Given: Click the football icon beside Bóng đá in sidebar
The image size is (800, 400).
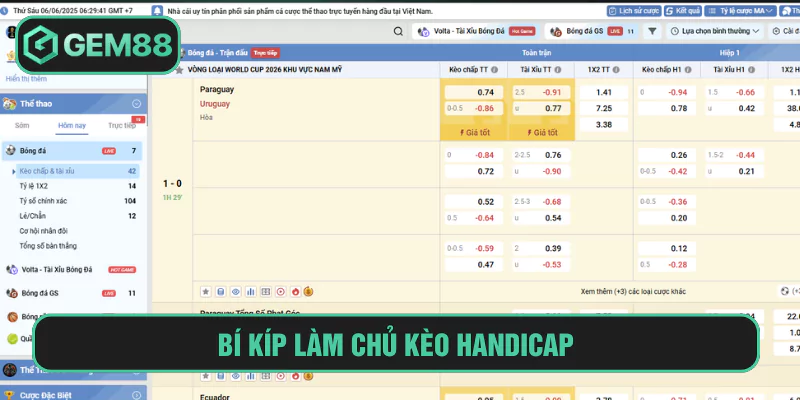Looking at the screenshot, I should pos(10,151).
